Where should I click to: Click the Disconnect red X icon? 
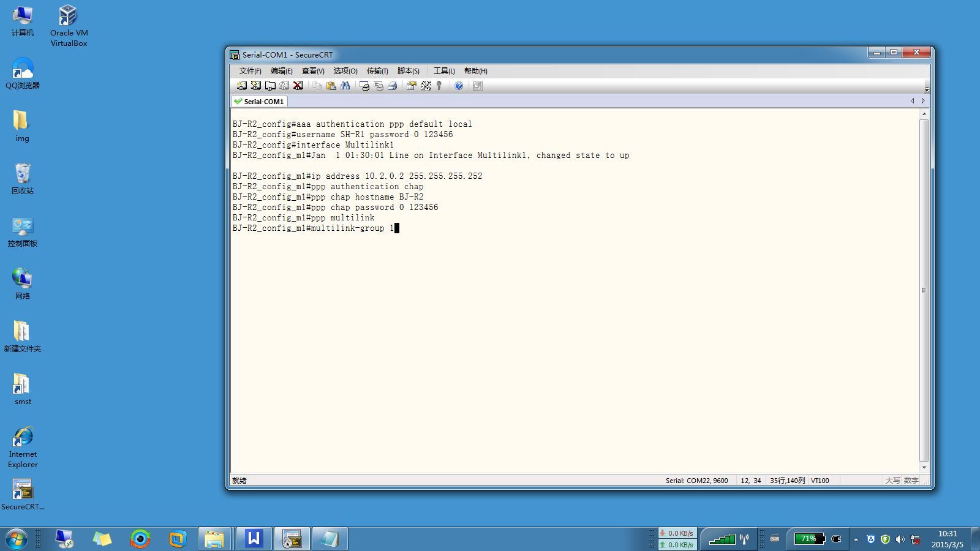298,86
